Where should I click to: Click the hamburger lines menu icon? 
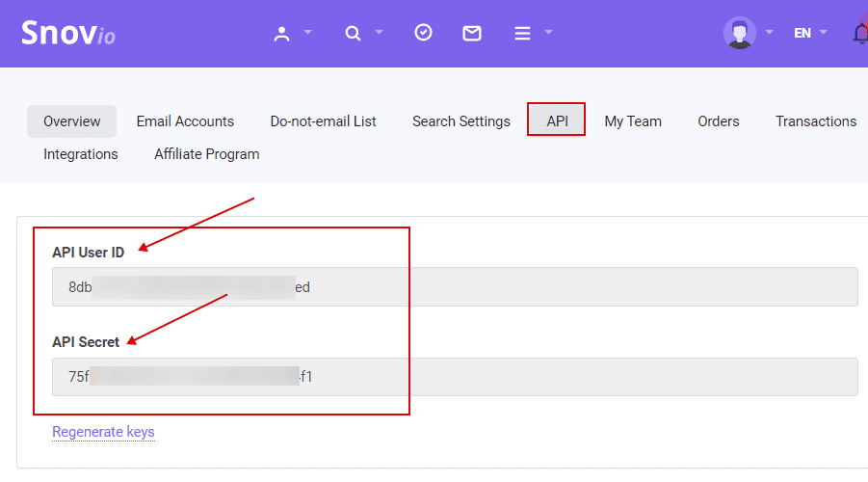coord(522,34)
